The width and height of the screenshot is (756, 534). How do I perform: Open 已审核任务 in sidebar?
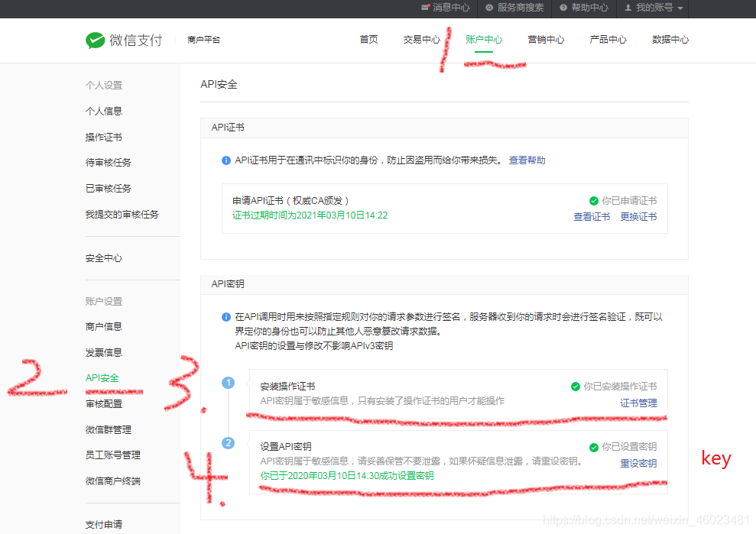tap(108, 189)
